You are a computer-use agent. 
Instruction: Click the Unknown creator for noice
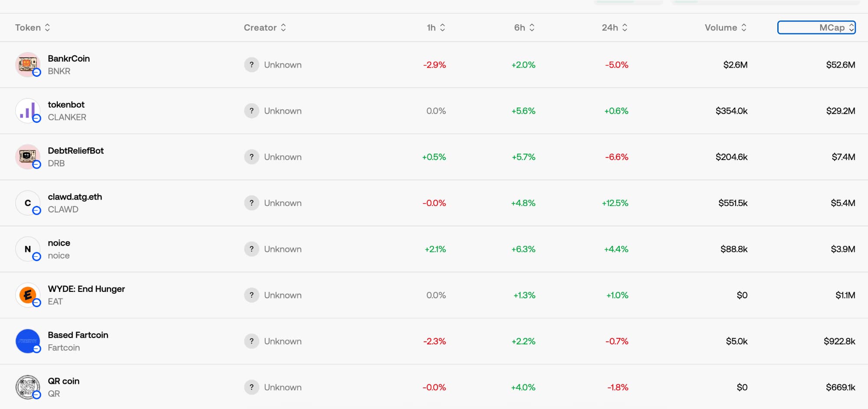point(283,249)
